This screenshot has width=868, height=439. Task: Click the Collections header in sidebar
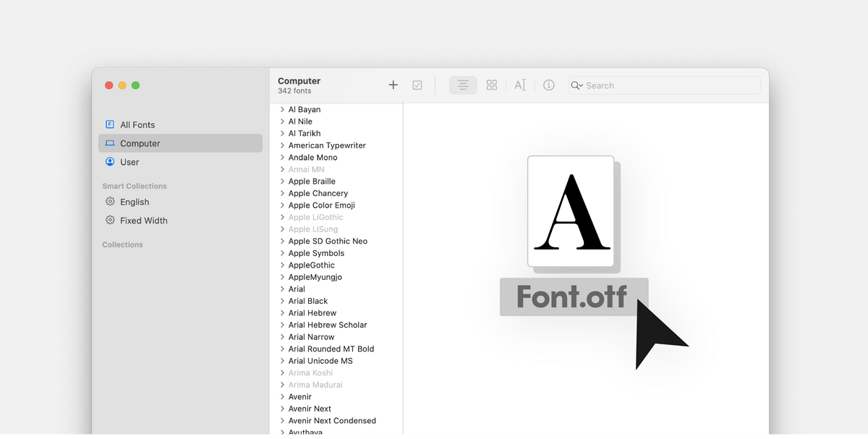click(122, 244)
